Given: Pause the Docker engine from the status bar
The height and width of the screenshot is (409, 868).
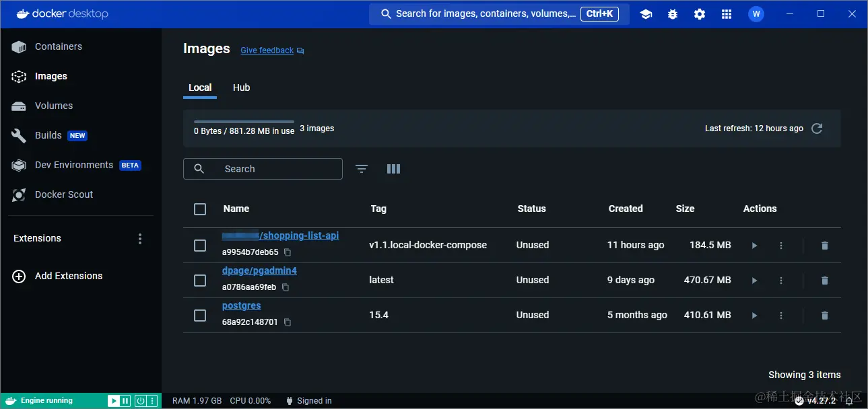Looking at the screenshot, I should coord(125,400).
